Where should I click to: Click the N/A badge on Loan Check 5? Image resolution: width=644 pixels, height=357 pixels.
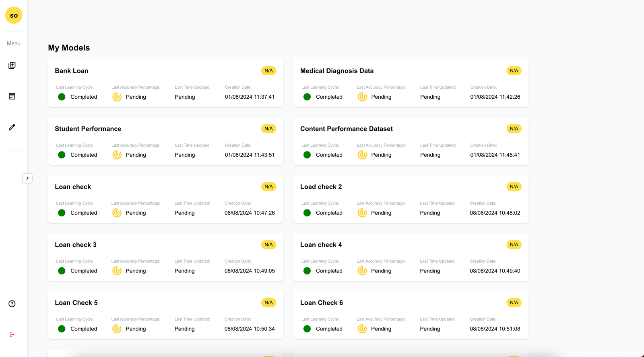[268, 303]
